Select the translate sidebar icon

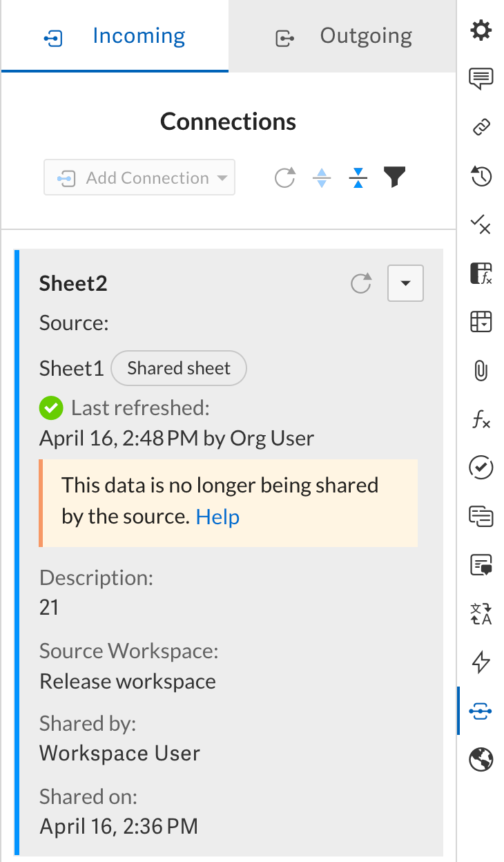pos(481,613)
